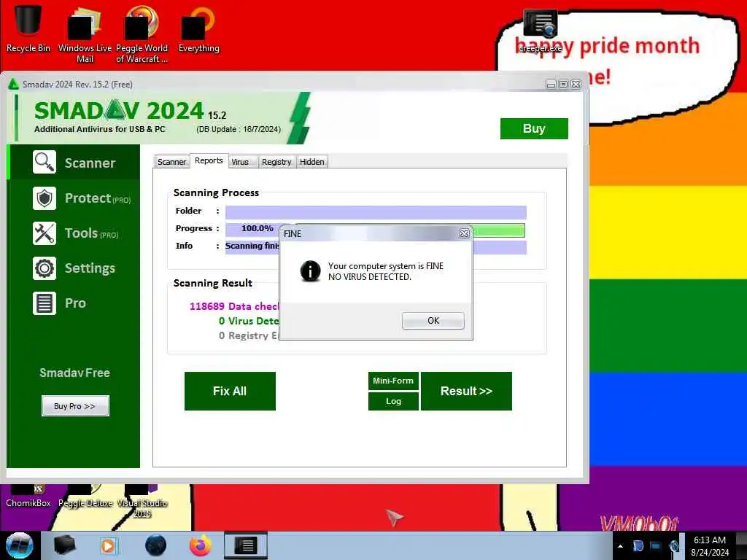Image resolution: width=747 pixels, height=560 pixels.
Task: Click the '0 Virus Detected' result text
Action: pos(249,321)
